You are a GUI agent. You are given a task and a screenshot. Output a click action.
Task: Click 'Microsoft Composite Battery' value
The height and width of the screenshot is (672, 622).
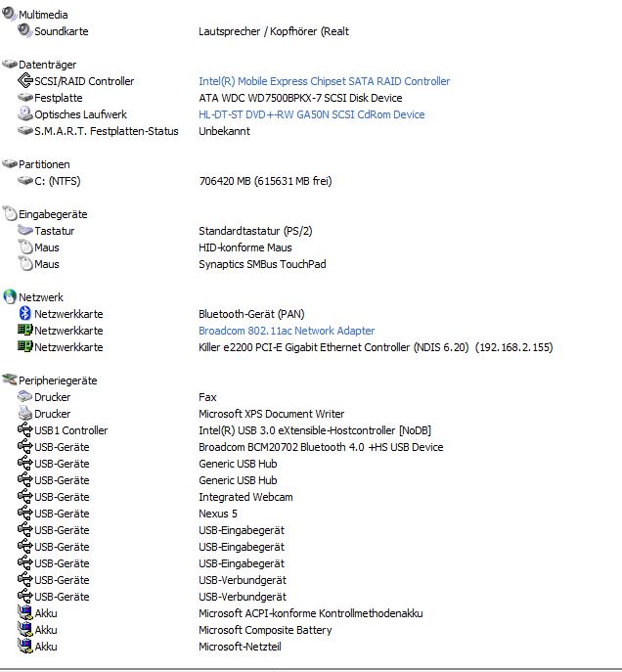tap(265, 630)
